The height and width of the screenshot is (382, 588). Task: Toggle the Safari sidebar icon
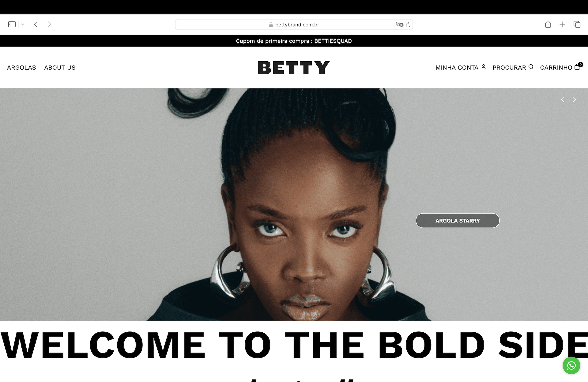click(x=12, y=24)
